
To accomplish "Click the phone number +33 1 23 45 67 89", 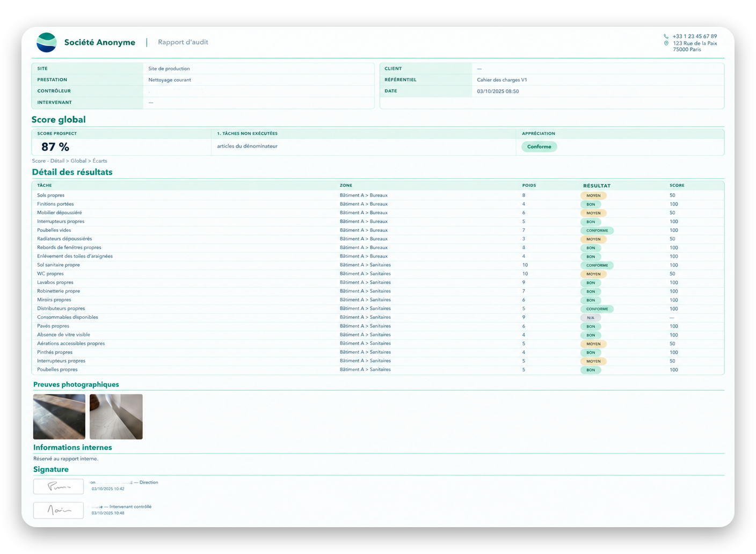I will tap(695, 37).
